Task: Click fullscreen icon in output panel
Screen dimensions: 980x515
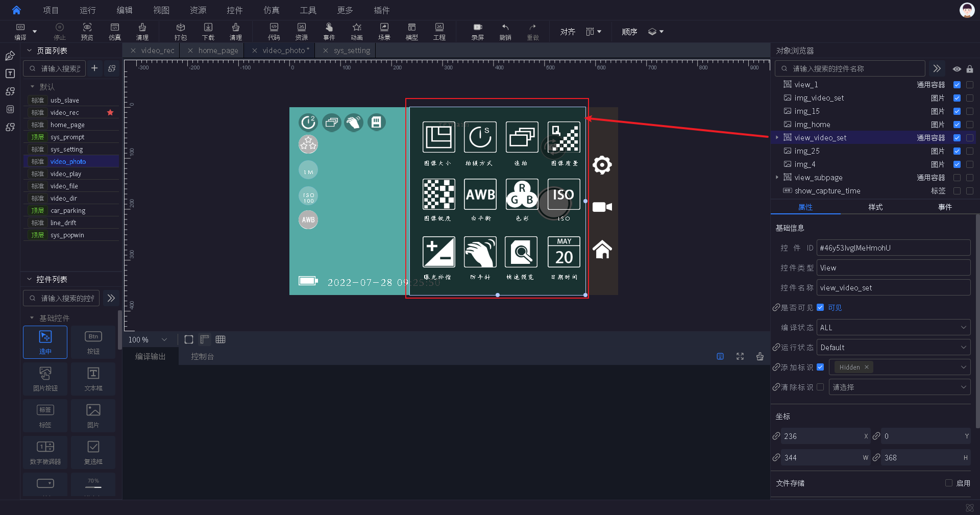Action: [x=740, y=356]
